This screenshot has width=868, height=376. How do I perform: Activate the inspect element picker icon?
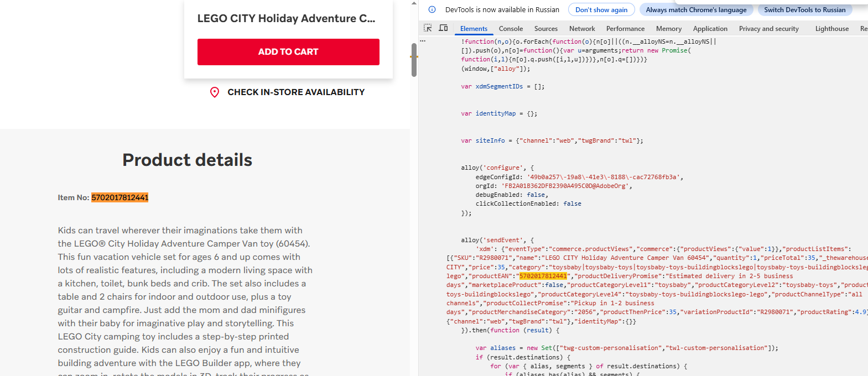pyautogui.click(x=428, y=28)
